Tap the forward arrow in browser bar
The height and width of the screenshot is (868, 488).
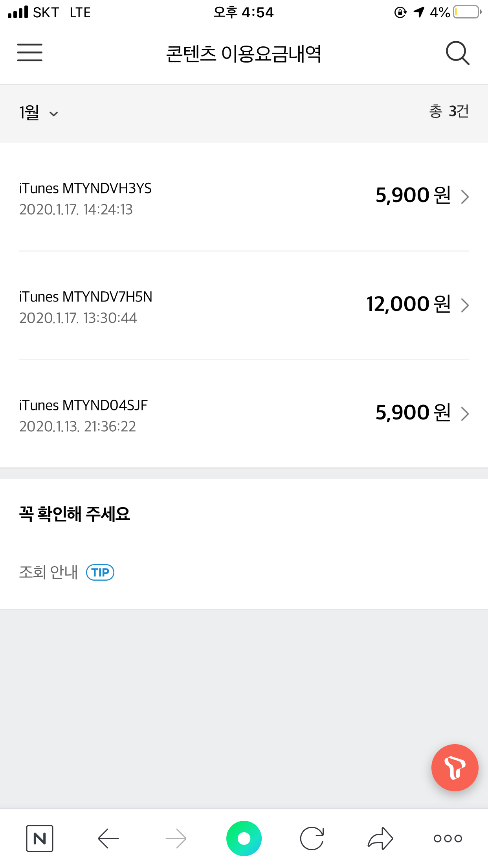[176, 838]
